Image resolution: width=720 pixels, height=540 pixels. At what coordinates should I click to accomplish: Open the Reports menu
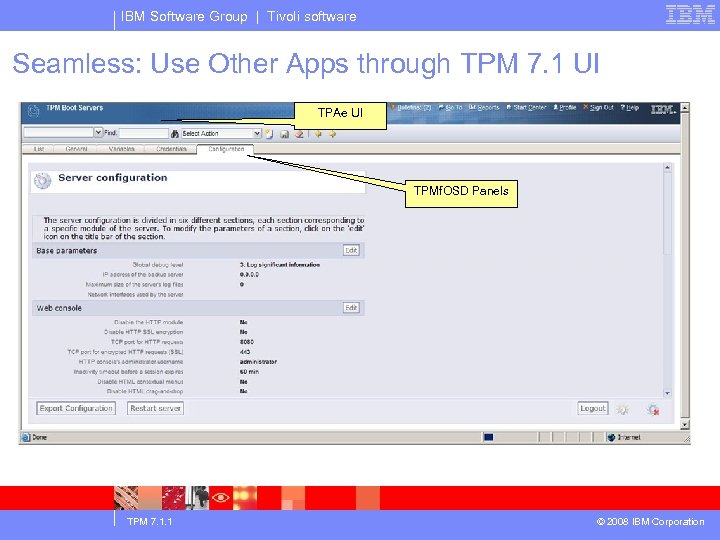pyautogui.click(x=484, y=107)
